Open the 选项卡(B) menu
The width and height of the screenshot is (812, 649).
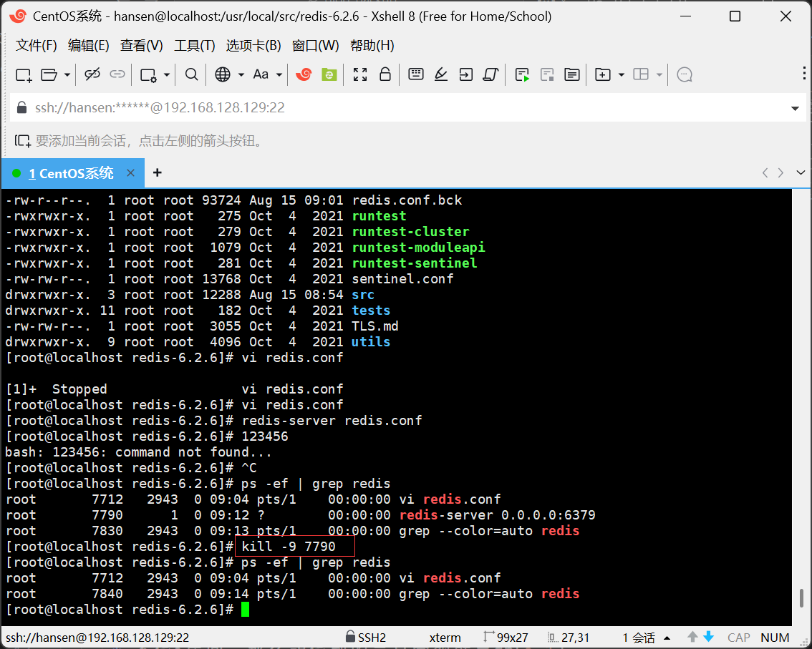tap(253, 46)
